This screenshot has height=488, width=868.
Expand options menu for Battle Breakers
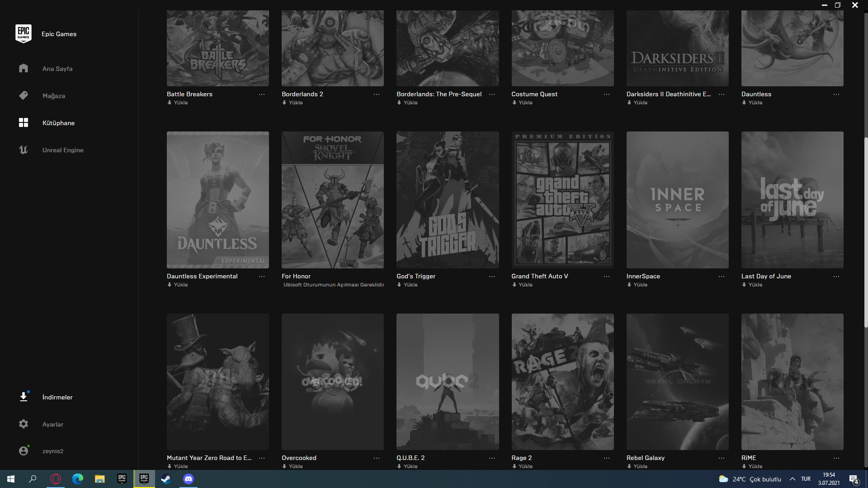(262, 94)
